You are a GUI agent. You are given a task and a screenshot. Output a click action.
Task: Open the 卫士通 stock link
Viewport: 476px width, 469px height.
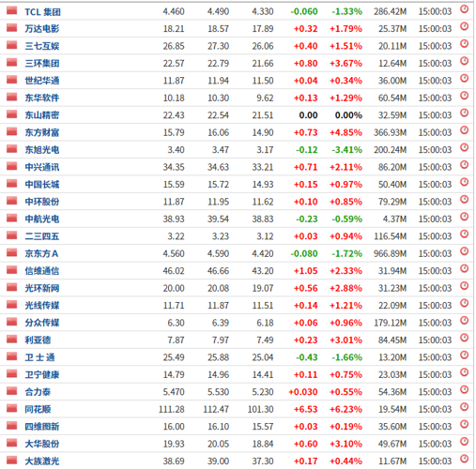pyautogui.click(x=40, y=357)
